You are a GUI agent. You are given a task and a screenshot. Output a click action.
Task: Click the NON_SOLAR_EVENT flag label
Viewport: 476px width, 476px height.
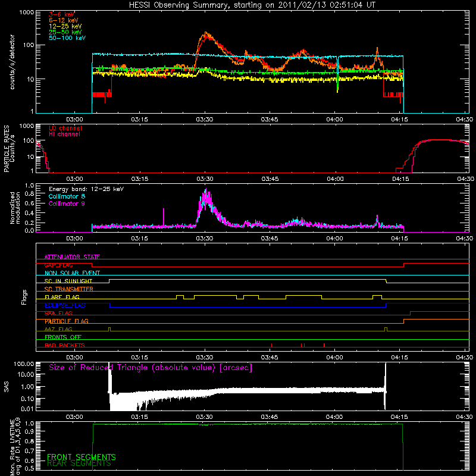coord(72,273)
